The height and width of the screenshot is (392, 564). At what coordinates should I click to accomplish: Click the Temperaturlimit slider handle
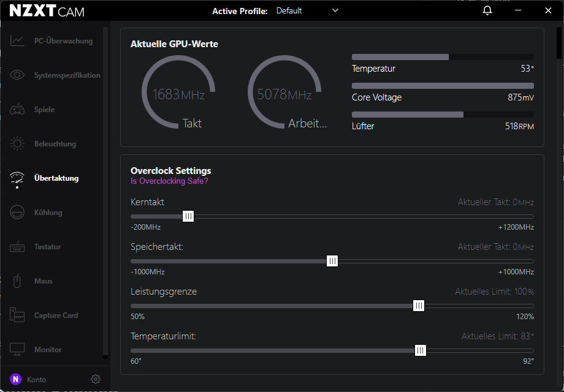(420, 350)
